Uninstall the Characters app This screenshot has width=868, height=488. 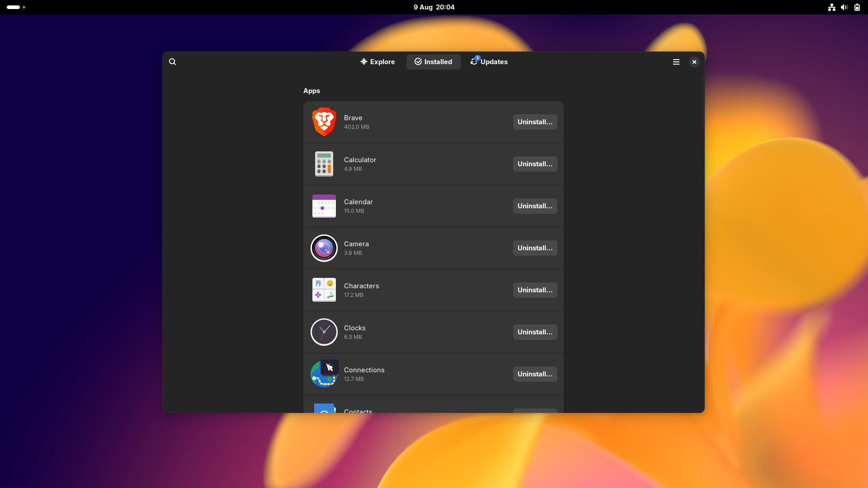(535, 290)
